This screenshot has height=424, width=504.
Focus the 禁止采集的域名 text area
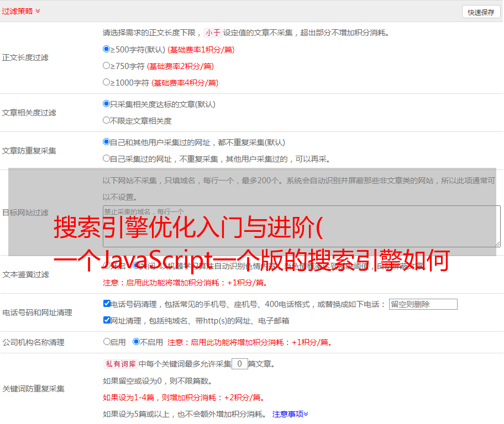[301, 226]
